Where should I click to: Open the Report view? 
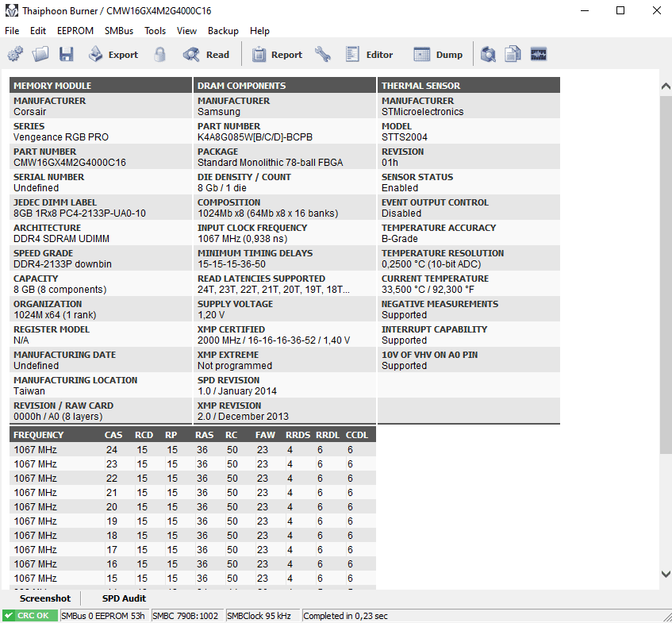click(x=277, y=55)
